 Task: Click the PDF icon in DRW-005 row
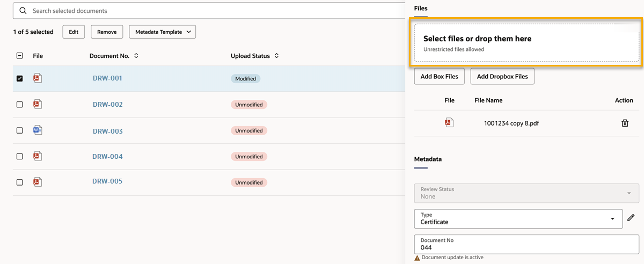tap(38, 182)
